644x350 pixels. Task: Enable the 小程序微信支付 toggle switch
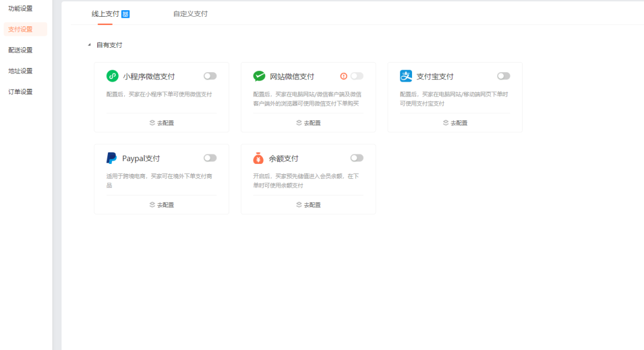point(209,76)
